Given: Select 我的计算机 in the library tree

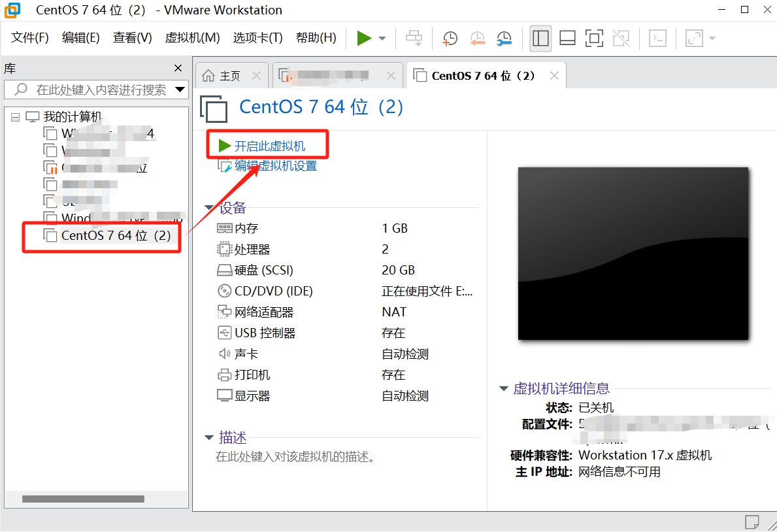Looking at the screenshot, I should coord(73,117).
